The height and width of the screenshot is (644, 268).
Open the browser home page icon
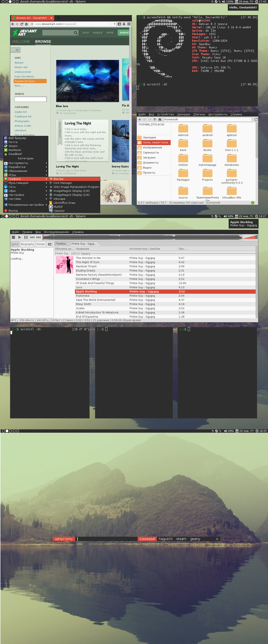pyautogui.click(x=26, y=24)
